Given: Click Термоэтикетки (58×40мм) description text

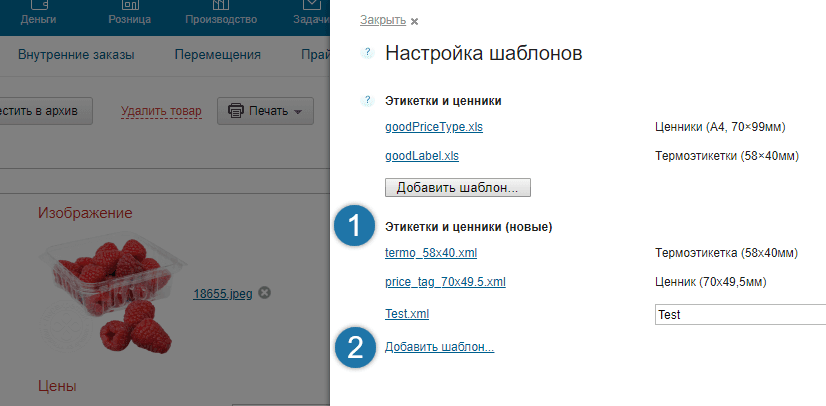Looking at the screenshot, I should coord(727,156).
